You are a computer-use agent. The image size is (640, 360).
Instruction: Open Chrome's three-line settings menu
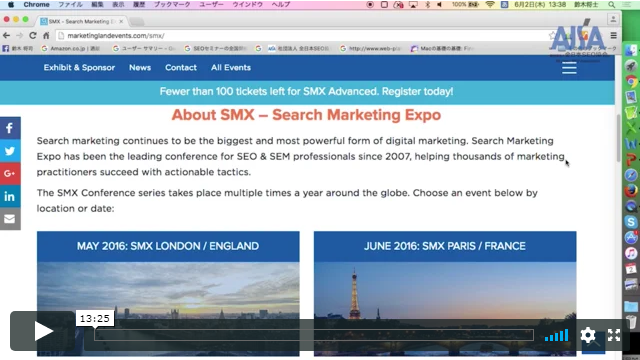613,36
